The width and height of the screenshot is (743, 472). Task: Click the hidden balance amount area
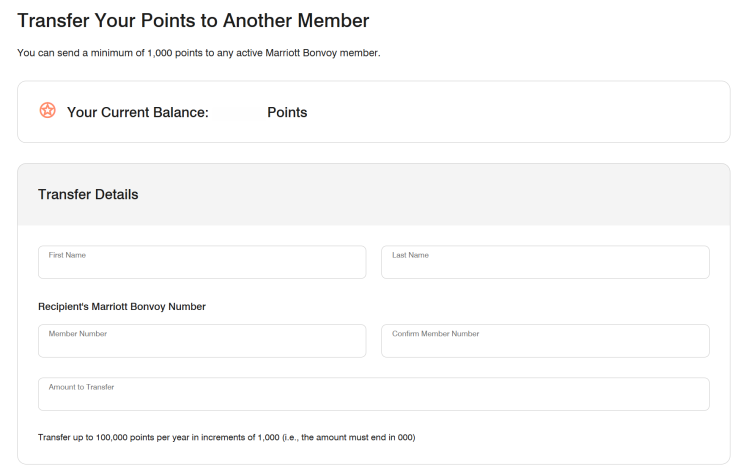pos(238,112)
